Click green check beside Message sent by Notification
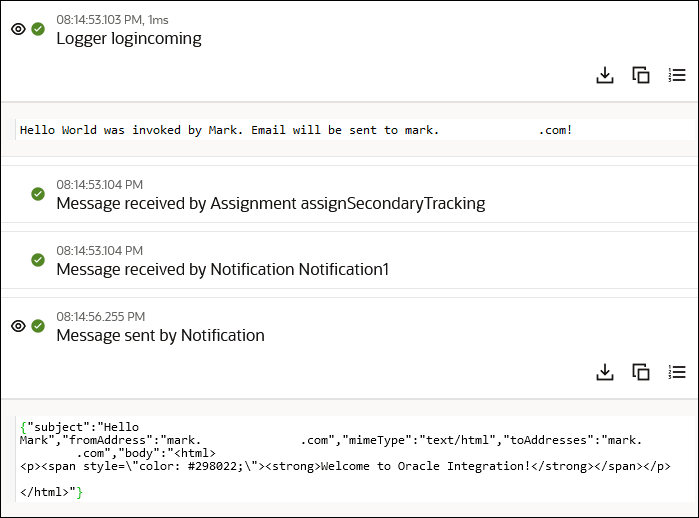 [38, 326]
